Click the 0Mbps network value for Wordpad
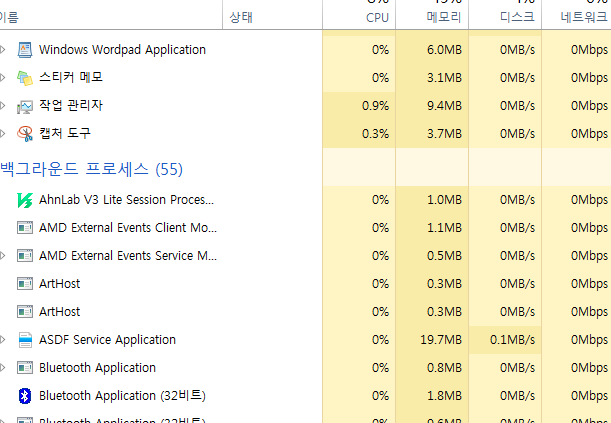The image size is (611, 423). tap(589, 50)
